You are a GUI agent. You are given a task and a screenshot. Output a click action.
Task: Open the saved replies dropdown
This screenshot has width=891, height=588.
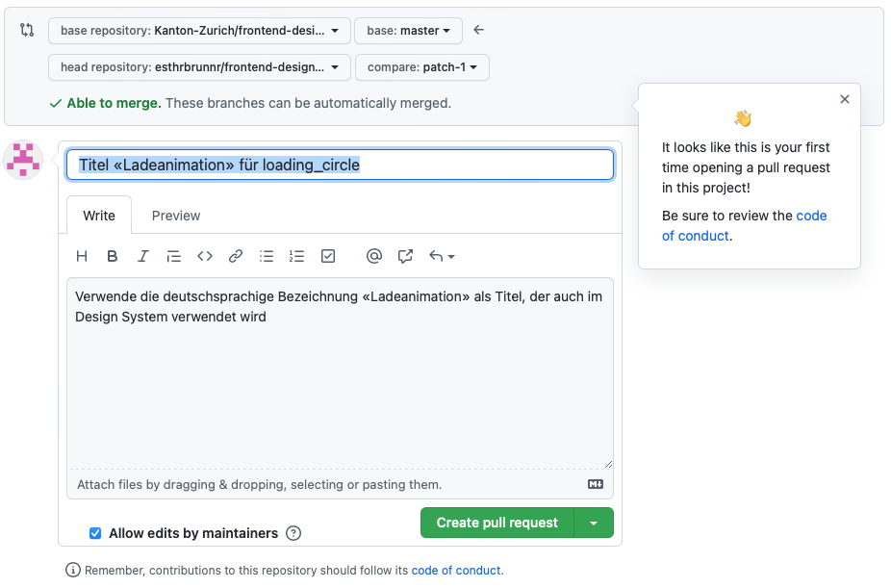[x=442, y=256]
